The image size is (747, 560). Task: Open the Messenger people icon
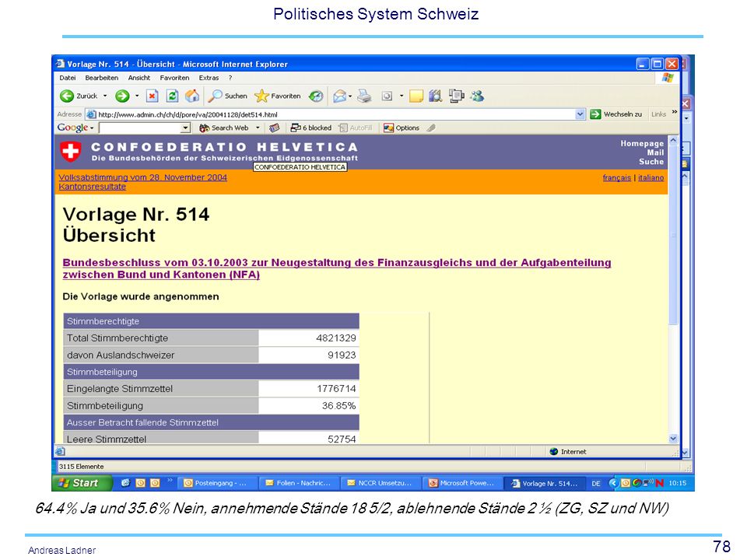point(477,96)
